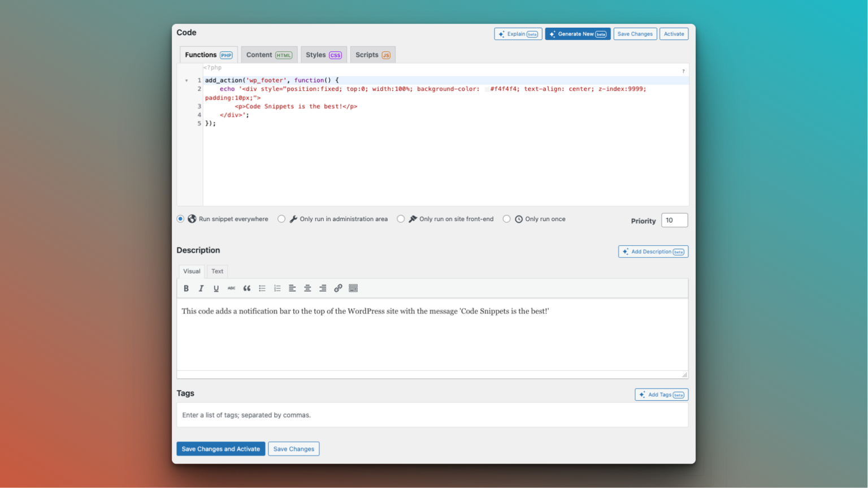Viewport: 868px width, 488px height.
Task: Switch to the Scripts JS tab
Action: (x=372, y=54)
